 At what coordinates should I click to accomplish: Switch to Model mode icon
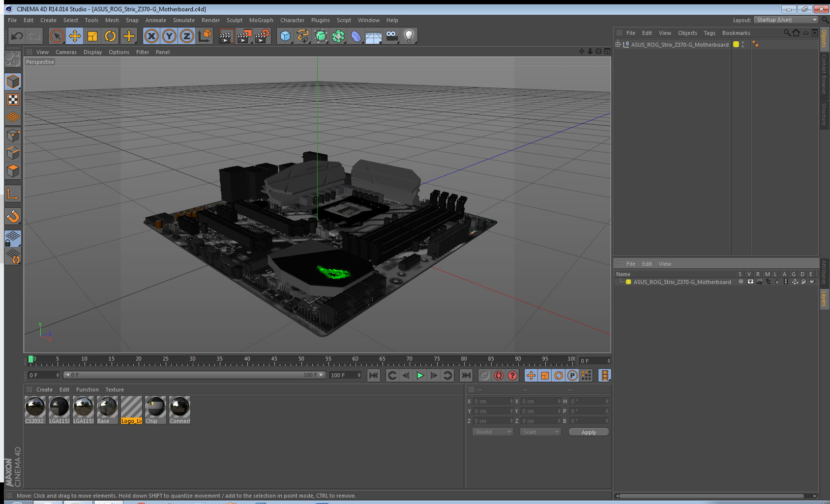point(13,82)
